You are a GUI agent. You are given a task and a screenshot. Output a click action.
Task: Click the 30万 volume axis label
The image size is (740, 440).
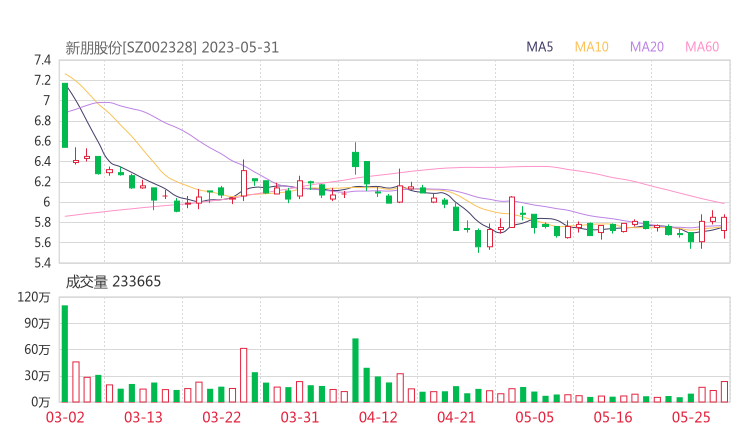coord(37,376)
